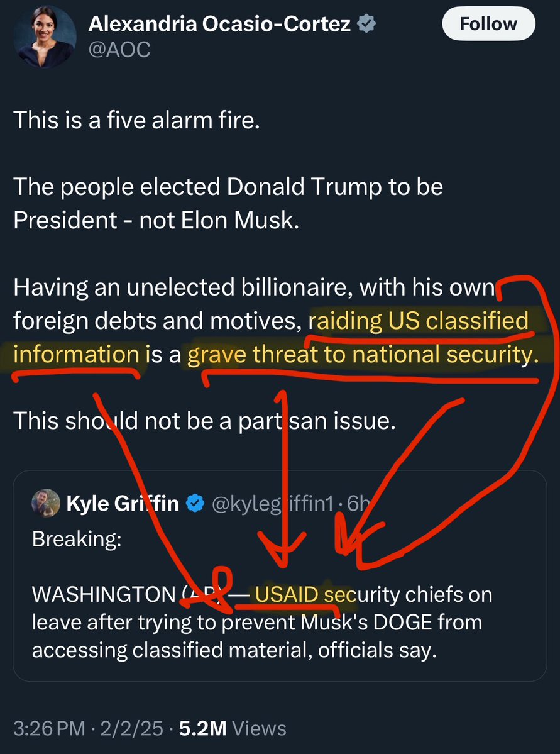The image size is (560, 754).
Task: Click highlighted "raiding US classified" phrase
Action: (420, 321)
